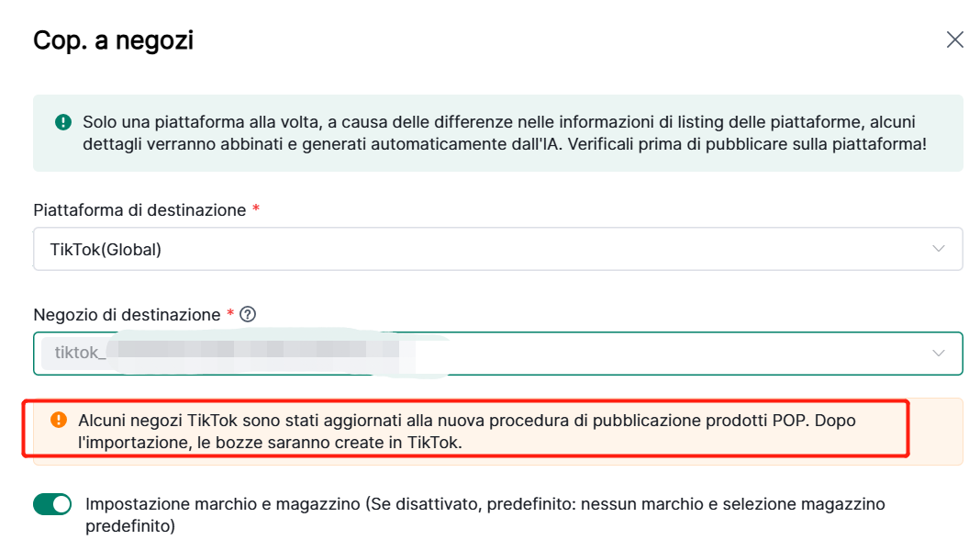Click the Negozio di destinazione field label
Screen dimensions: 980x551
point(127,315)
